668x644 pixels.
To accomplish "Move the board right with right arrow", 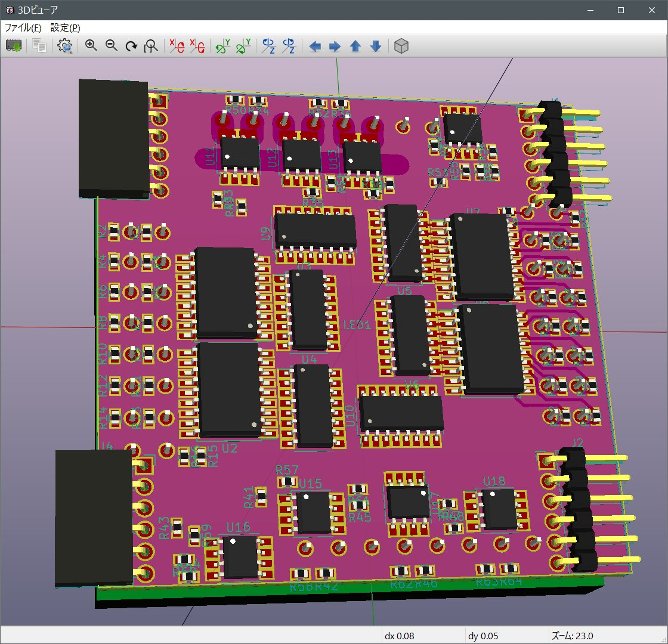I will (x=335, y=46).
